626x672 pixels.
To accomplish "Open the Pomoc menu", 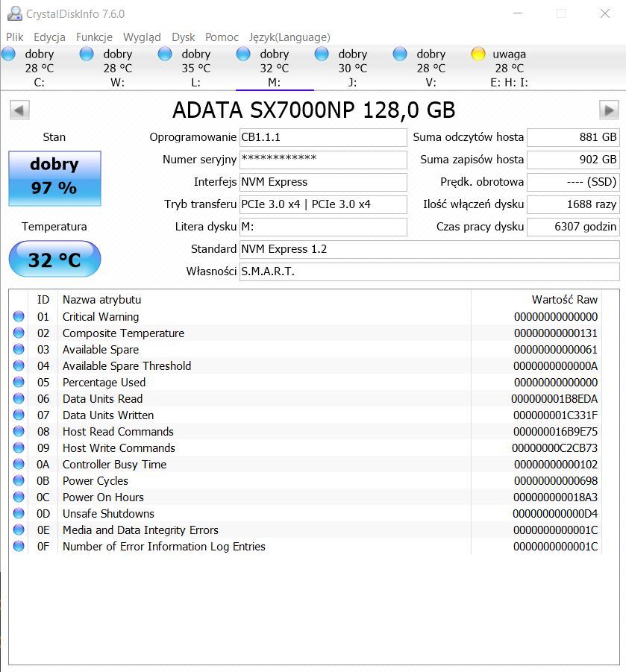I will [x=222, y=37].
